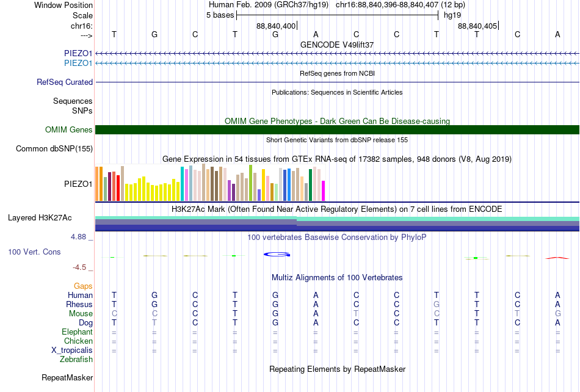580x392 pixels.
Task: Click the dark blue PIEZO1 GENCODE track label
Action: (x=78, y=53)
